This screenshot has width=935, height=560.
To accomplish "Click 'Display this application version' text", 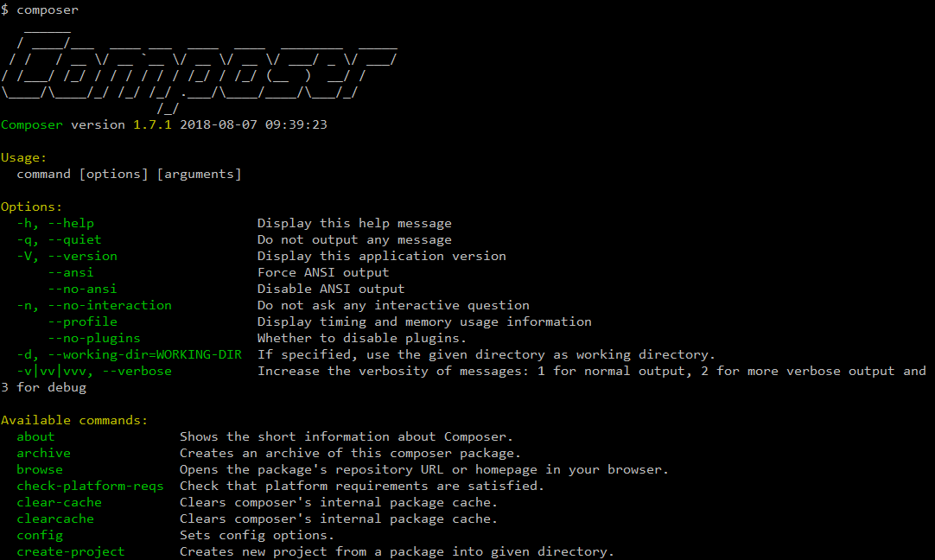I will (382, 256).
